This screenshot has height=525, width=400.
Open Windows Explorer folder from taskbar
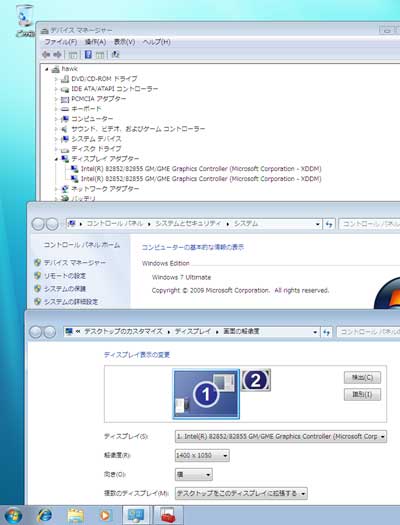[x=76, y=516]
